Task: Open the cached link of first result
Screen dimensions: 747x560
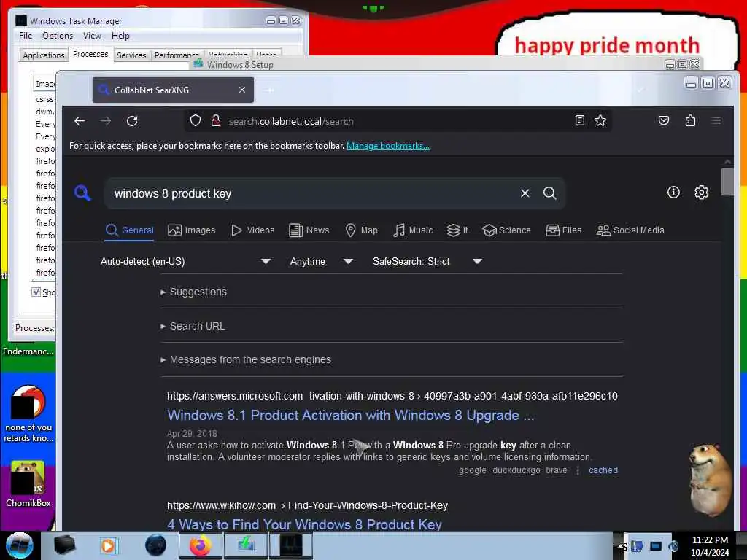Action: coord(603,470)
